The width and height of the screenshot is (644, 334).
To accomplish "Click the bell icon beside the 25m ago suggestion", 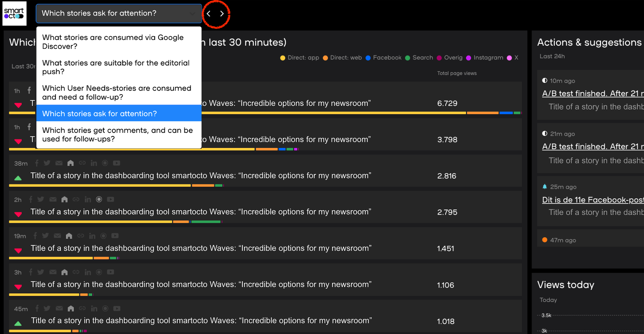I will point(545,186).
